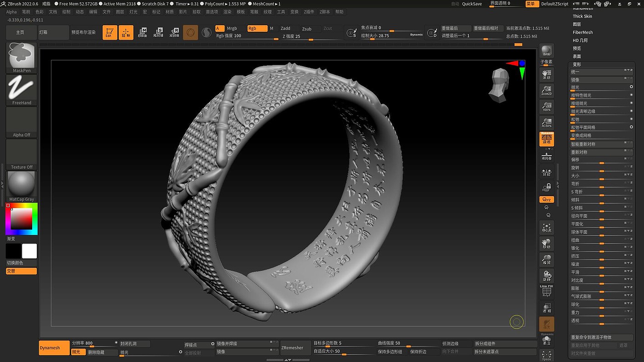The image size is (644, 362).
Task: Select the Move (M) gizmo icon
Action: (142, 33)
